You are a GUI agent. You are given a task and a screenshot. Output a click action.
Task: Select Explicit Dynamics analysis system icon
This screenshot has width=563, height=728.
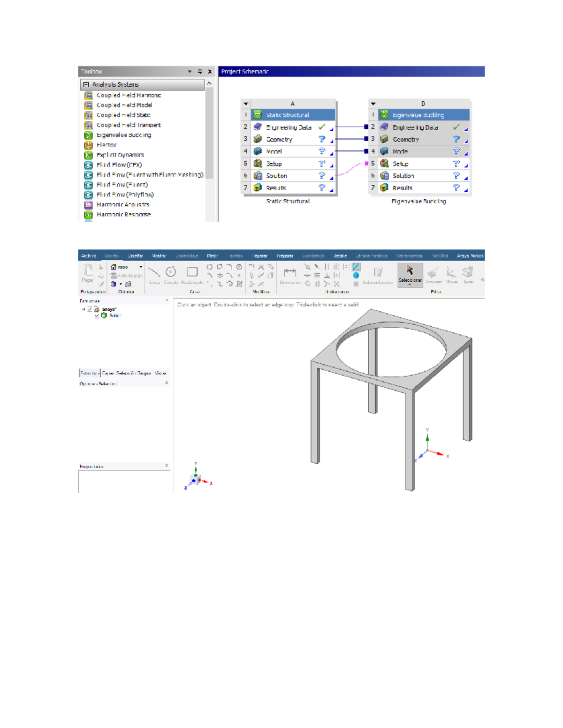88,155
